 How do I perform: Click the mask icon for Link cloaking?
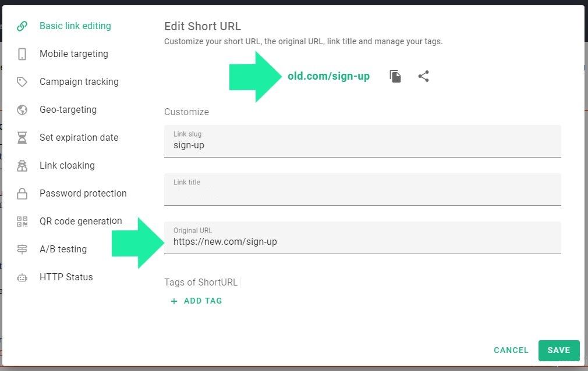(x=22, y=165)
